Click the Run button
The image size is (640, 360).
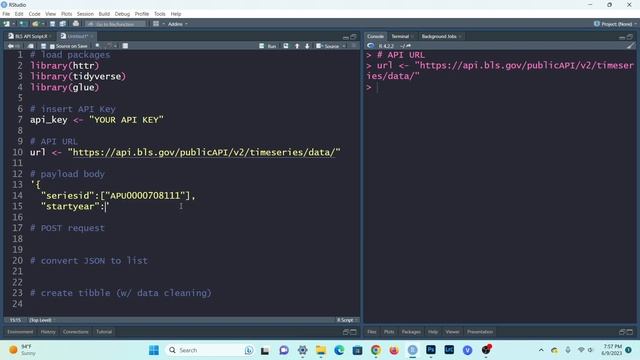(268, 46)
